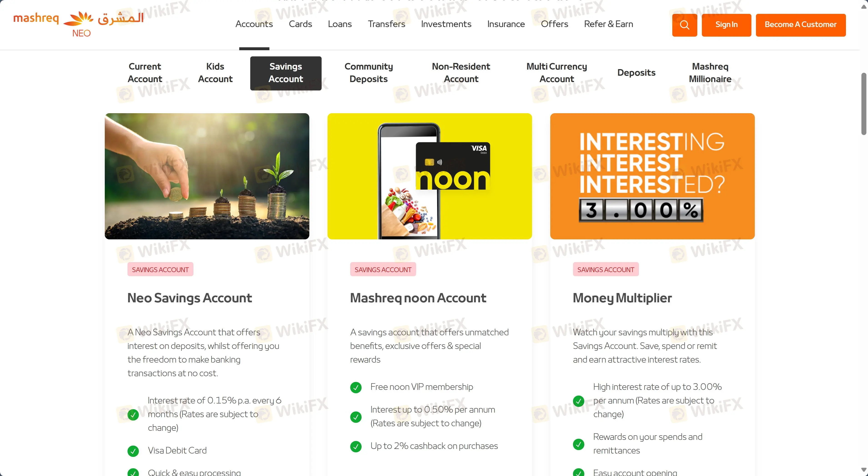Click the Sign In button
Viewport: 868px width, 476px height.
pos(726,25)
